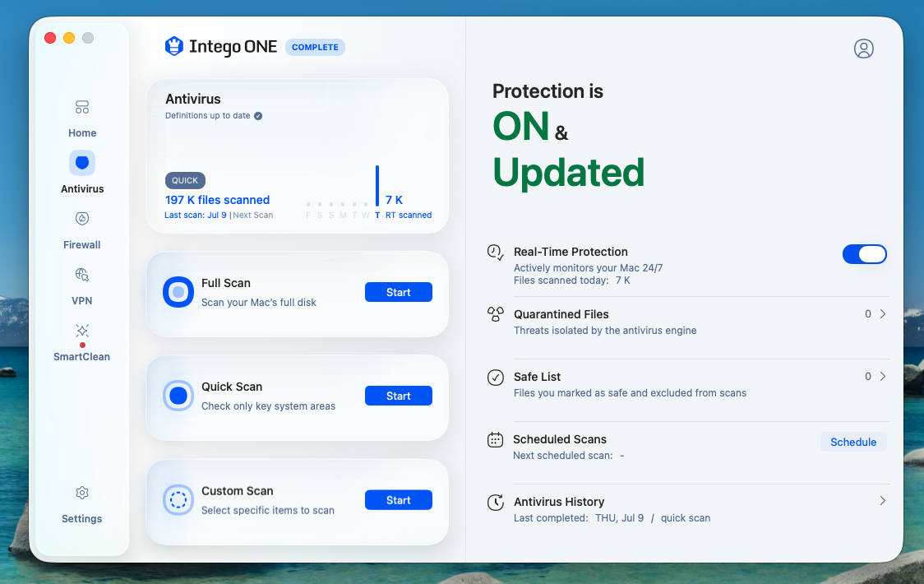The height and width of the screenshot is (584, 924).
Task: Click the user account profile icon
Action: coord(863,49)
